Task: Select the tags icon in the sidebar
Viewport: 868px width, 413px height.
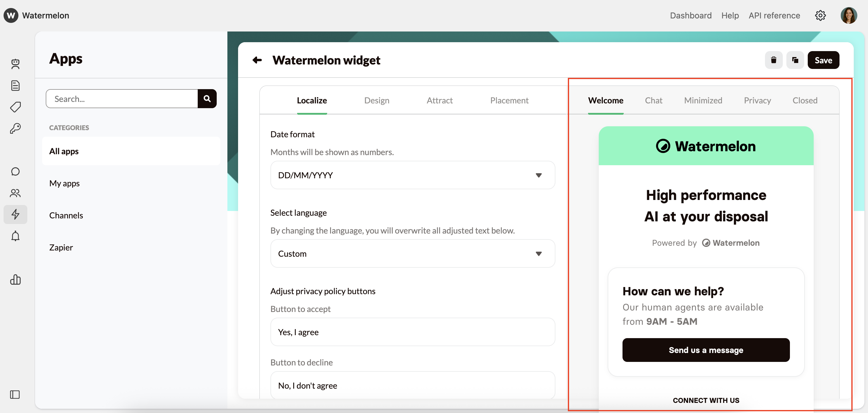Action: click(x=15, y=107)
